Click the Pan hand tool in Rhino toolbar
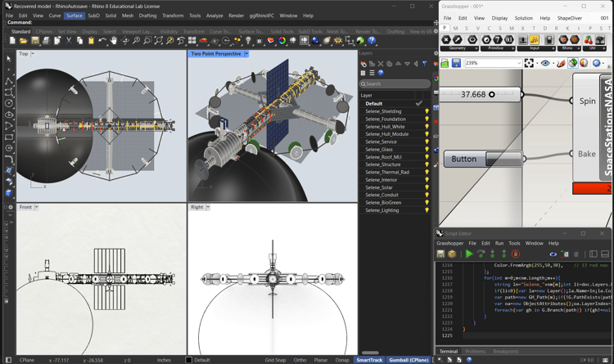The width and height of the screenshot is (614, 364). coord(114,40)
